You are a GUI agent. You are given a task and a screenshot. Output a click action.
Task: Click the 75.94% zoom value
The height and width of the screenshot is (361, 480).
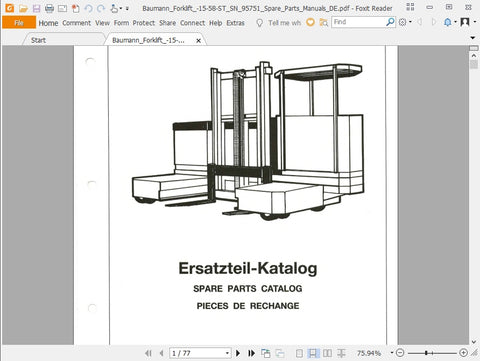tap(369, 353)
